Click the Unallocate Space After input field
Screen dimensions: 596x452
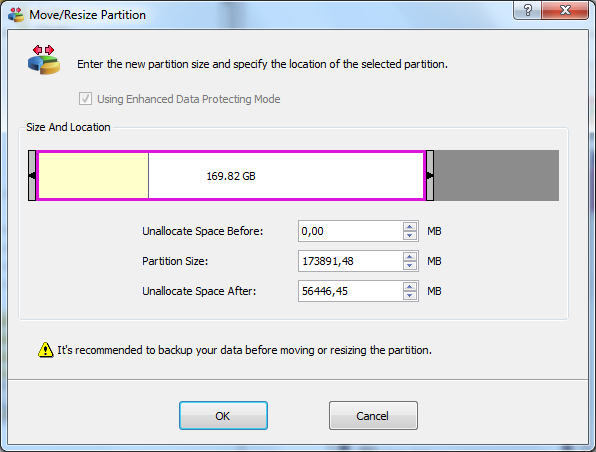tap(350, 291)
